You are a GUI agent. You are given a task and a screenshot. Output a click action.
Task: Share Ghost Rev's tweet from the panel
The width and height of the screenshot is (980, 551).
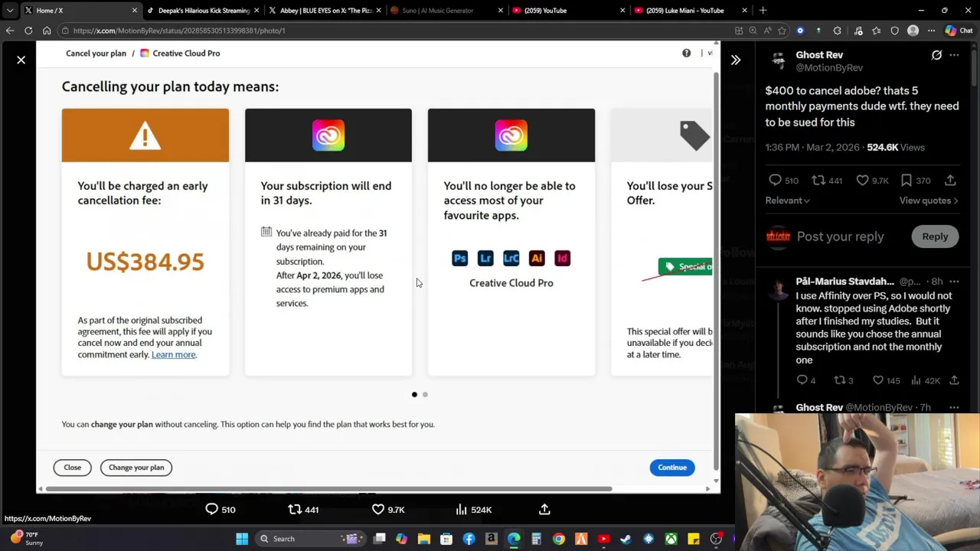pyautogui.click(x=950, y=180)
